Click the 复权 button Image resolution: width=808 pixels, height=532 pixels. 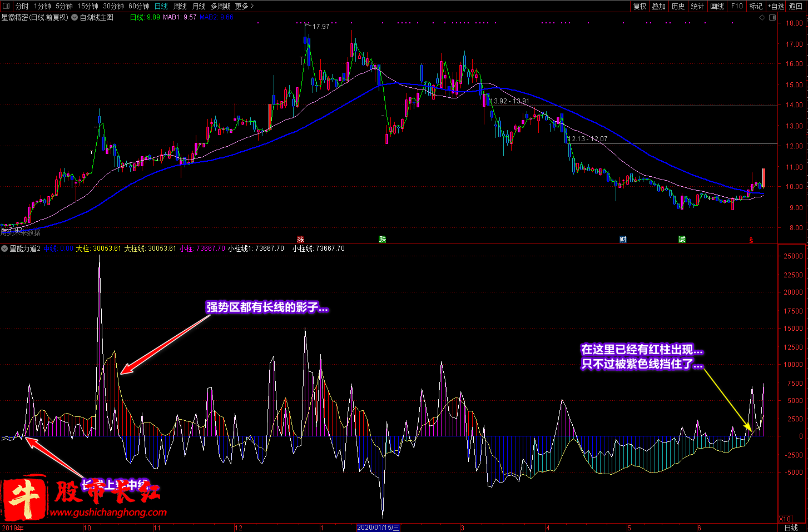[640, 6]
